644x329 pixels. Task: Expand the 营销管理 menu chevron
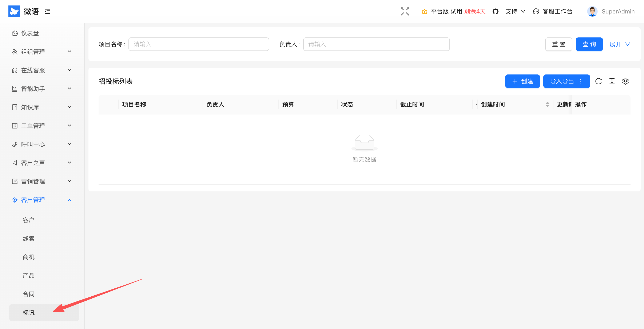point(69,181)
